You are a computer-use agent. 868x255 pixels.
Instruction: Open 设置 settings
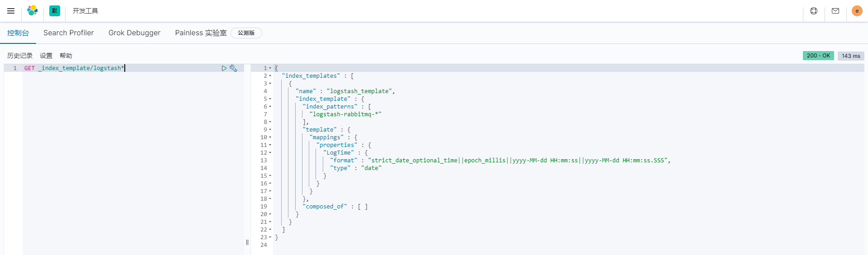coord(46,56)
